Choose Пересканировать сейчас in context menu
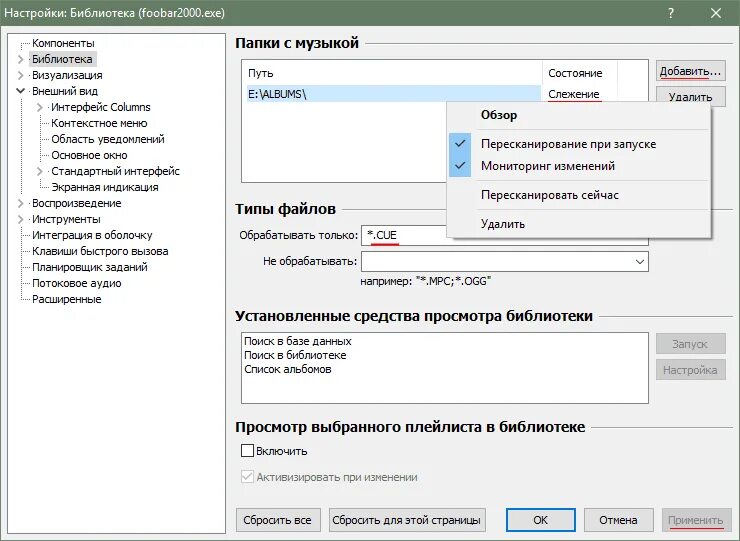 point(579,195)
